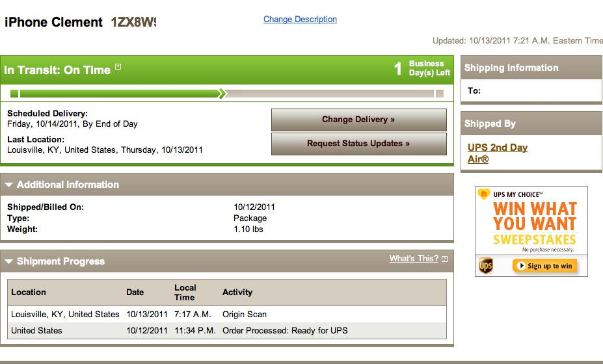Screen dimensions: 603x364
Task: Click the Change Delivery button
Action: click(359, 120)
